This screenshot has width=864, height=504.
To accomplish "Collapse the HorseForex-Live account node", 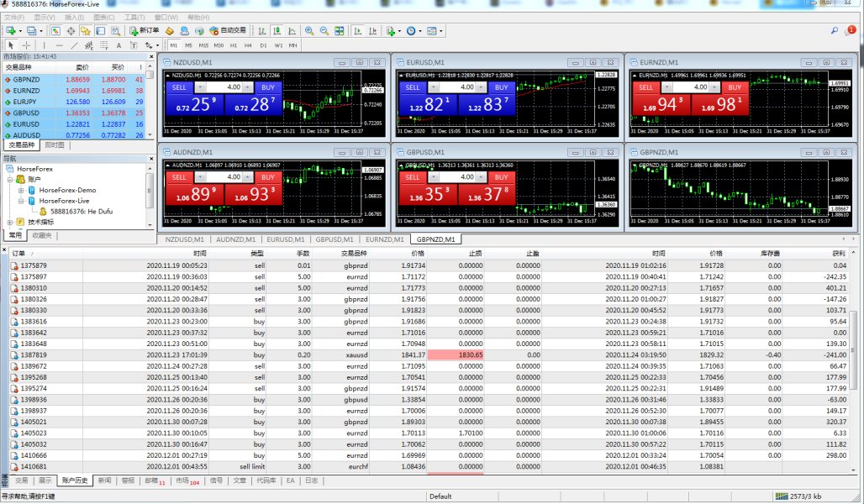I will pos(21,201).
